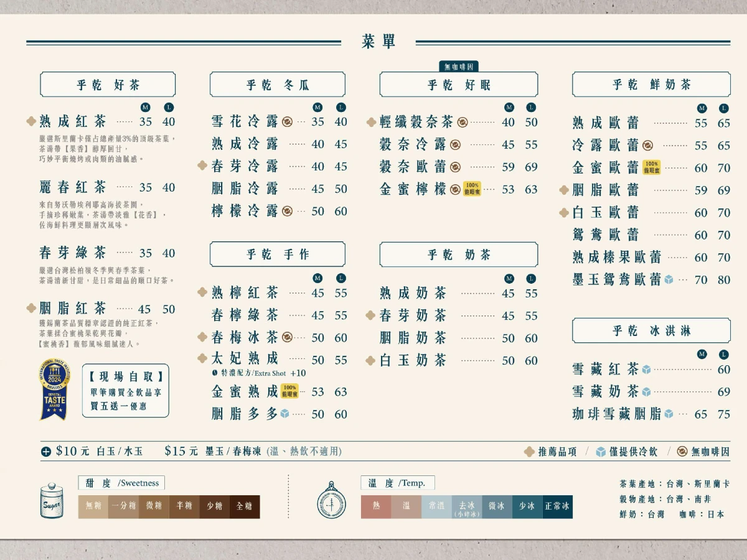Screen dimensions: 747x560
Task: Click the ice cube icon beside 墨玉鴛鴦歐蕾
Action: [669, 280]
